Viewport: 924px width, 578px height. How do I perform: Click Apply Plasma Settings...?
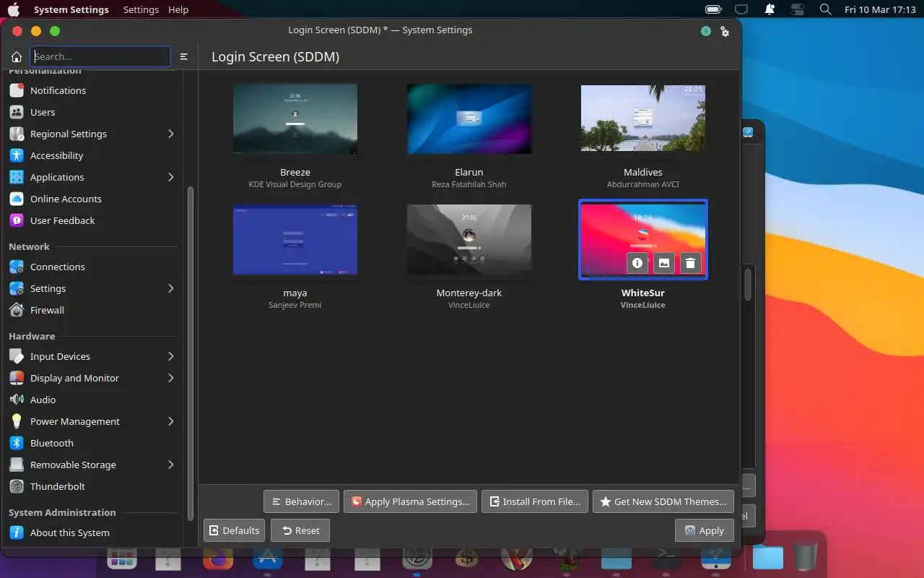click(410, 501)
